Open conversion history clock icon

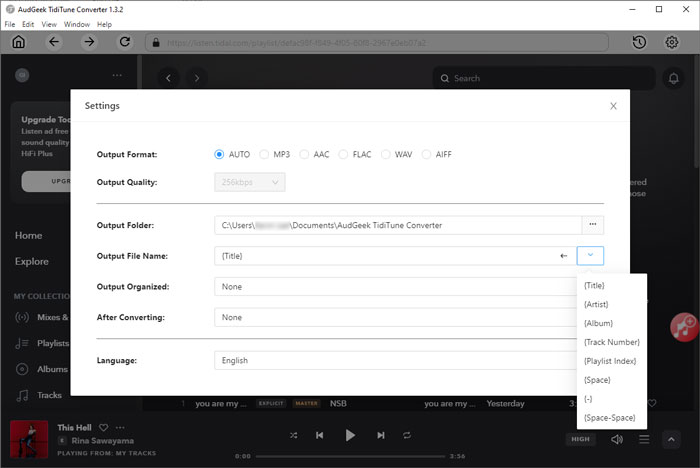pyautogui.click(x=639, y=42)
